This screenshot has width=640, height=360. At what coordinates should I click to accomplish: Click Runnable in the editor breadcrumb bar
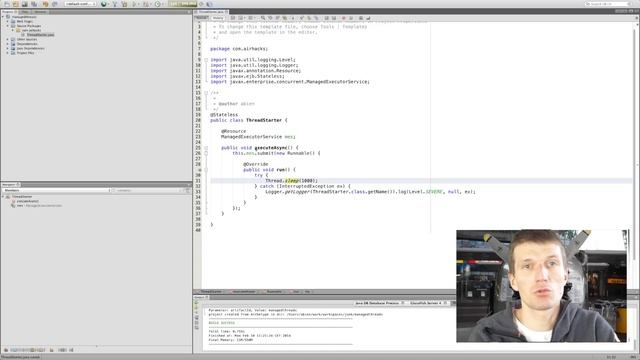(273, 291)
